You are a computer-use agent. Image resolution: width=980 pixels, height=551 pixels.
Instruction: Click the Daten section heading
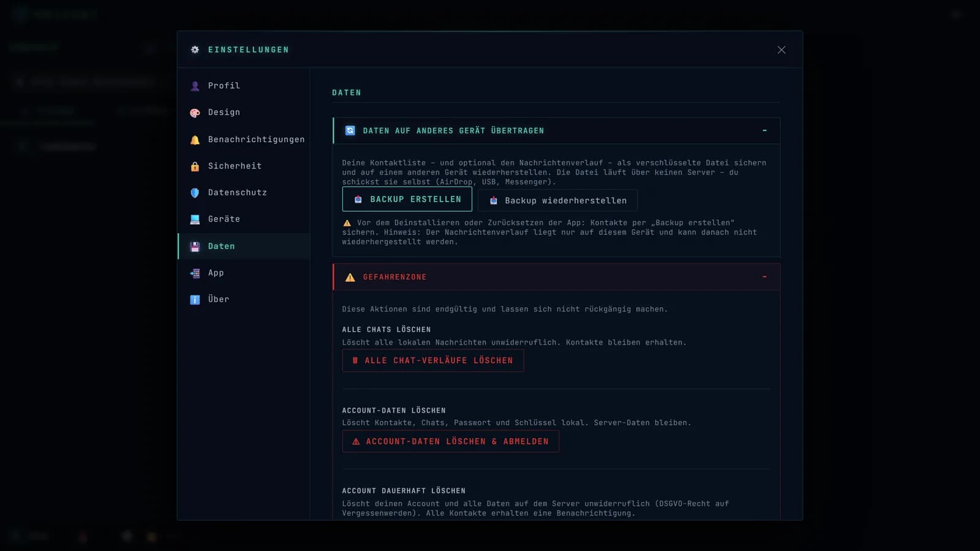pyautogui.click(x=347, y=93)
